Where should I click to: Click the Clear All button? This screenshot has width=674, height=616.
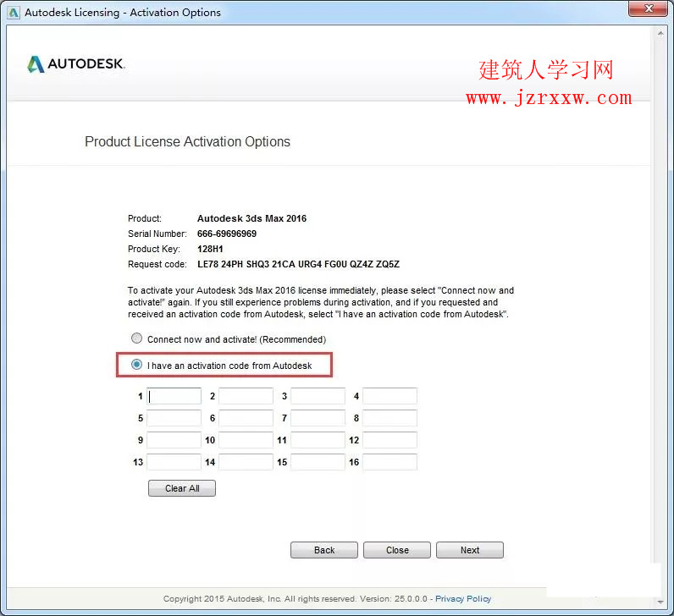point(182,488)
